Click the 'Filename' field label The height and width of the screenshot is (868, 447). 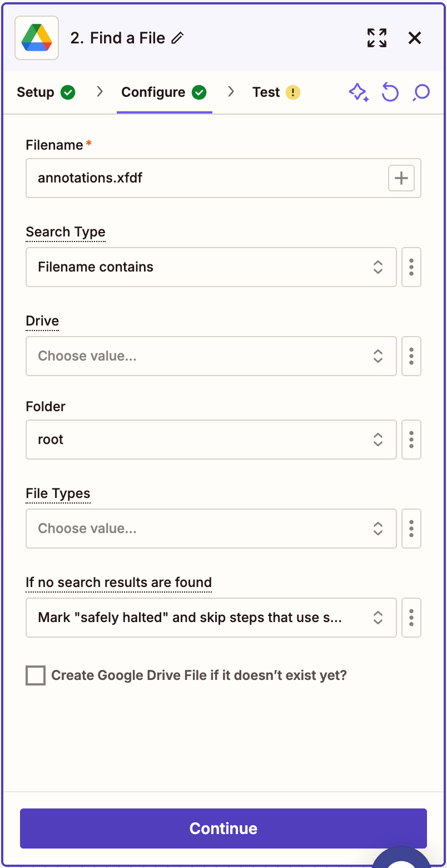tap(54, 145)
